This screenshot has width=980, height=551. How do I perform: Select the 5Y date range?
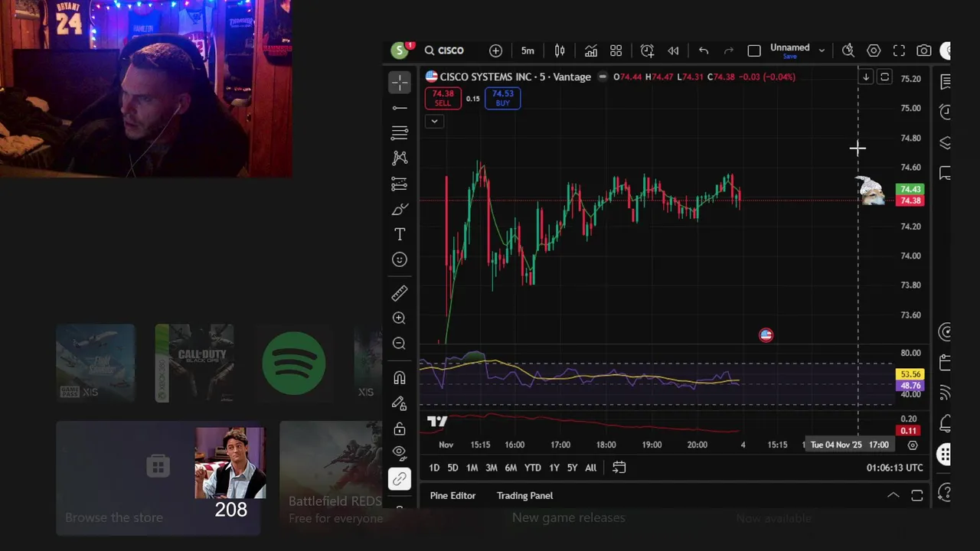pos(572,468)
